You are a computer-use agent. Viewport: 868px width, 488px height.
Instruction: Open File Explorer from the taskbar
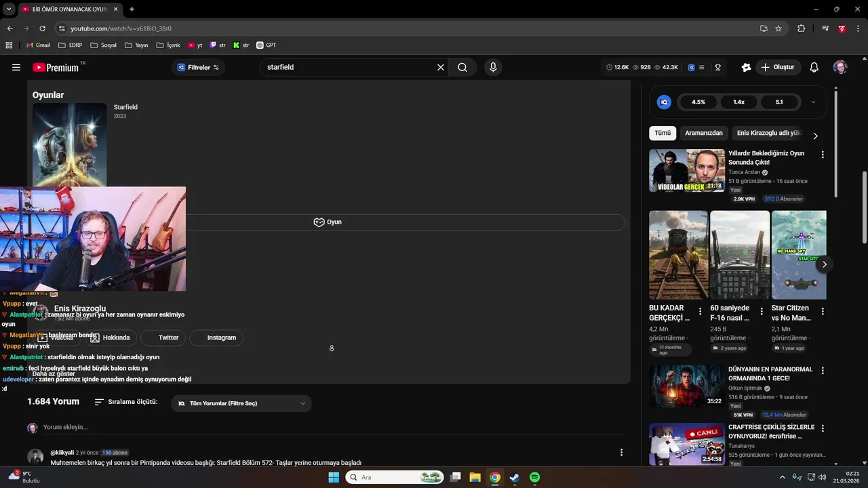[475, 477]
